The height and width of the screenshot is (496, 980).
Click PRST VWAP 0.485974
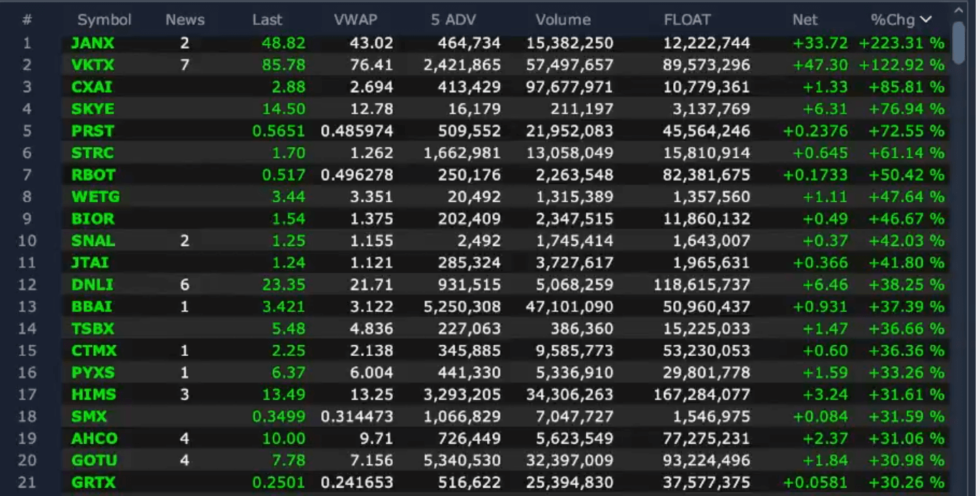click(x=358, y=131)
